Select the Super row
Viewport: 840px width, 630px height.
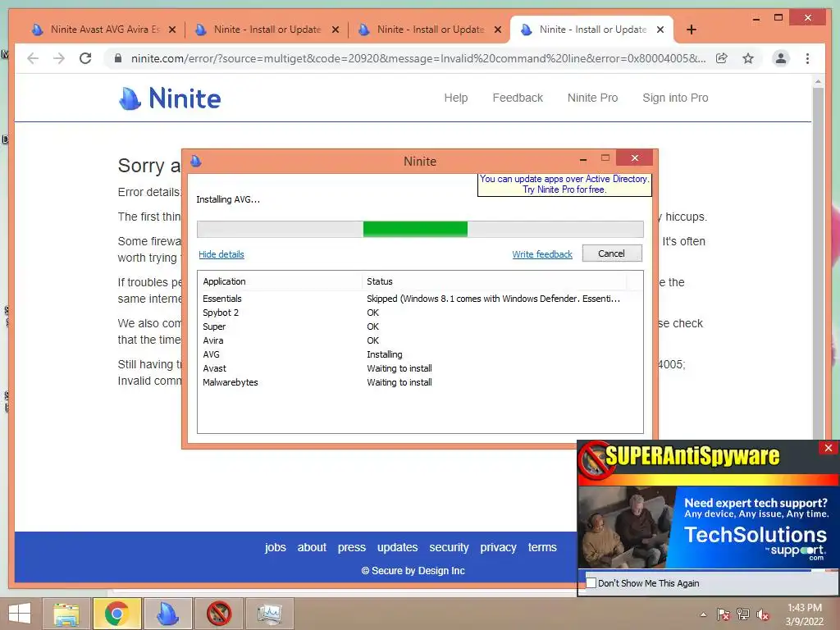click(420, 326)
